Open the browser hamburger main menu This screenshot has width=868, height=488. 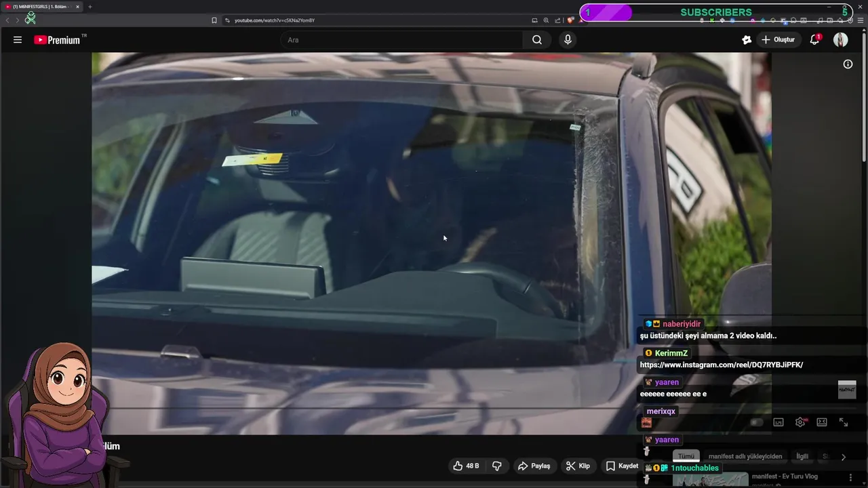pos(861,20)
